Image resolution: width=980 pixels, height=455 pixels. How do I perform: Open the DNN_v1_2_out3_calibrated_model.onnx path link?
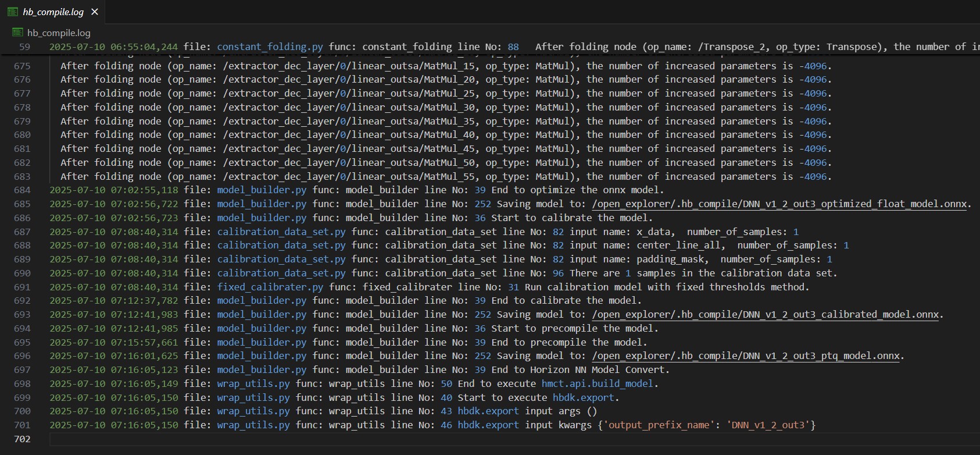(766, 314)
